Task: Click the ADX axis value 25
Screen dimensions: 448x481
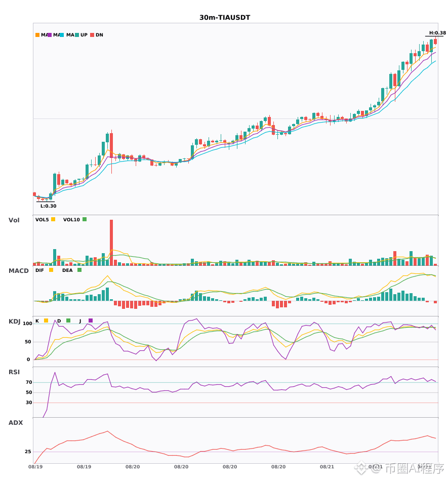Action: pos(28,452)
